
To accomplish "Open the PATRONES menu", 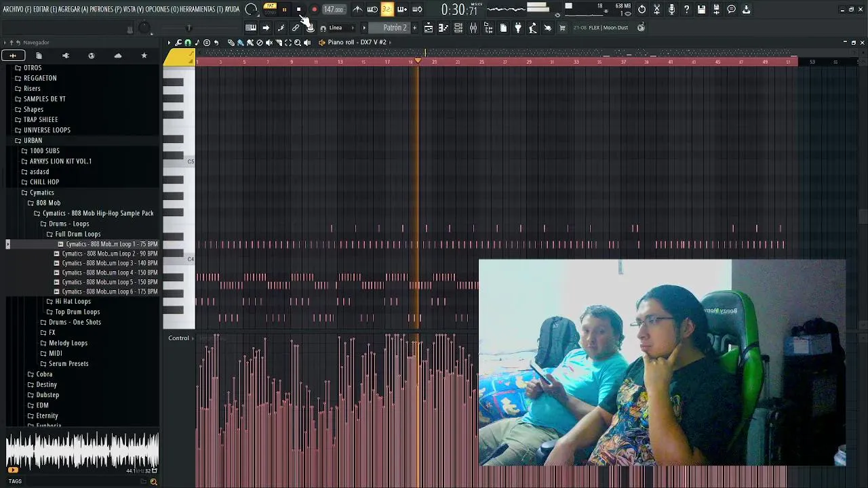I will tap(106, 9).
